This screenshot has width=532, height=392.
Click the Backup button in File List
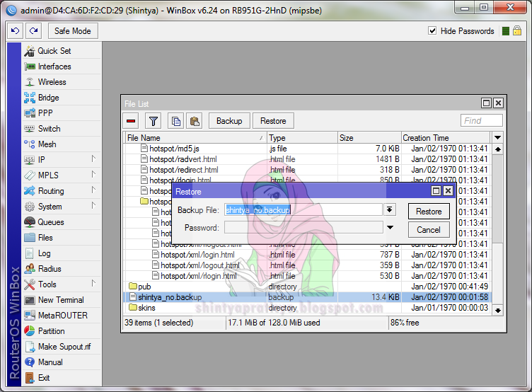click(x=229, y=121)
